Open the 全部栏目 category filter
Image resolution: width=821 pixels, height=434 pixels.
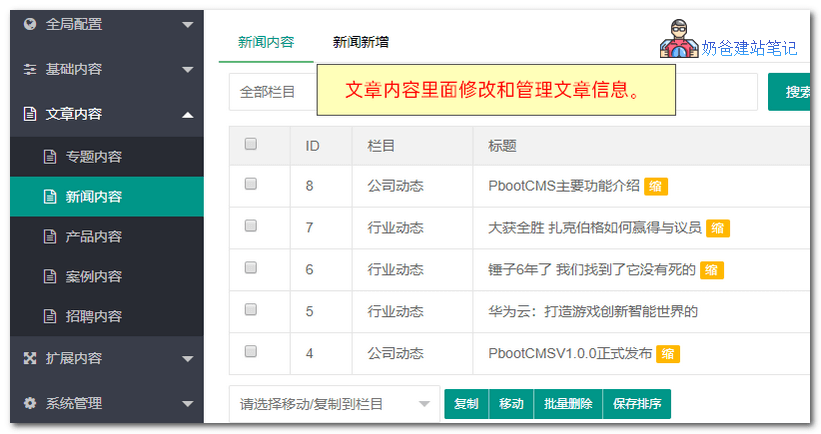[273, 92]
